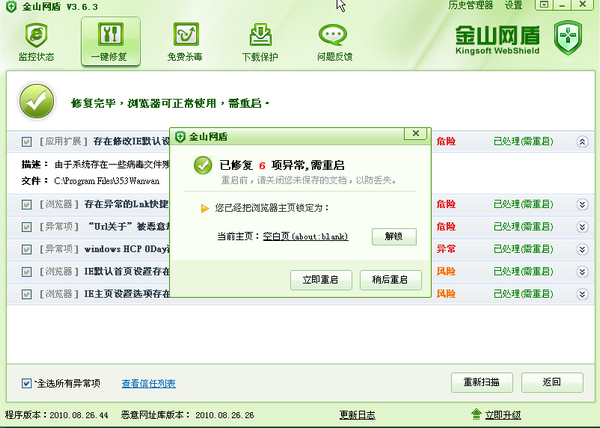The image size is (600, 428).
Task: Click the orange arrow beside homepage lock text
Action: coord(205,208)
